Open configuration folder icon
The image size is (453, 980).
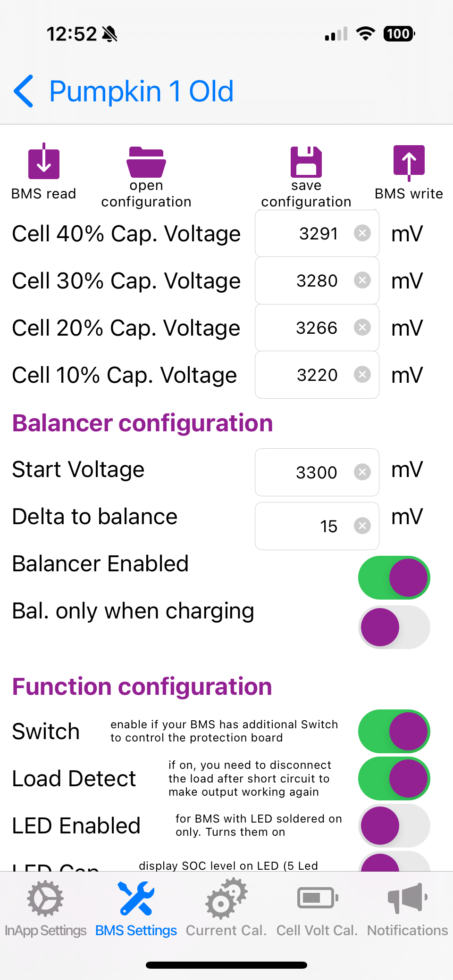click(146, 163)
